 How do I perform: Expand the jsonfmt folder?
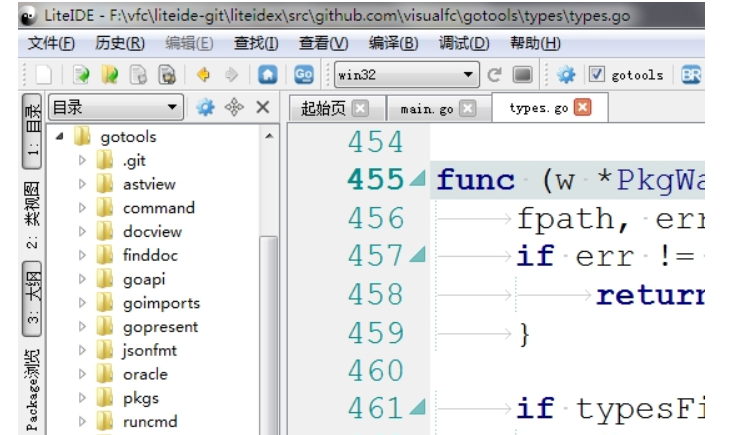tap(82, 350)
